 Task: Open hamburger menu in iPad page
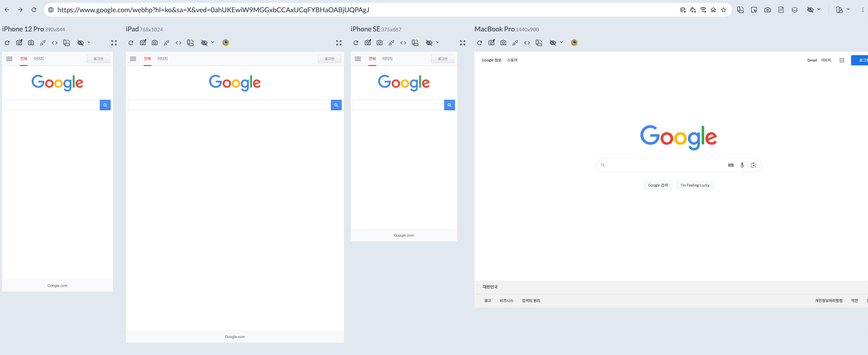point(133,59)
